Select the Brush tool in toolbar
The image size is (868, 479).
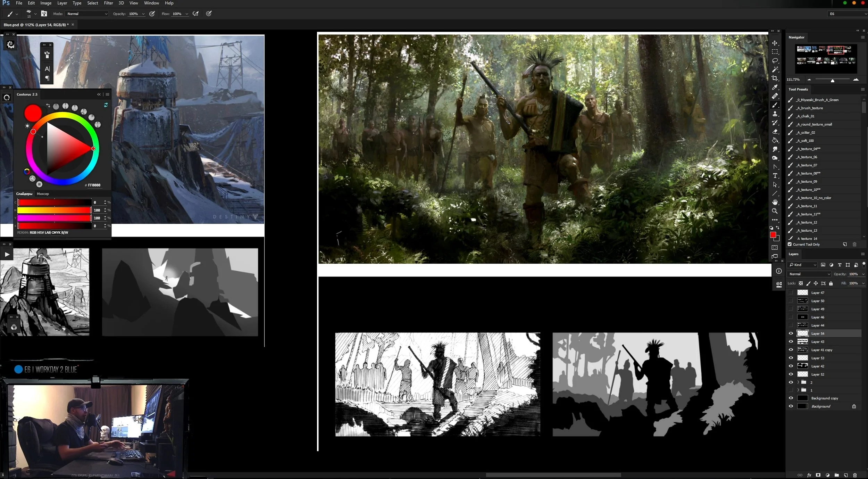[775, 105]
